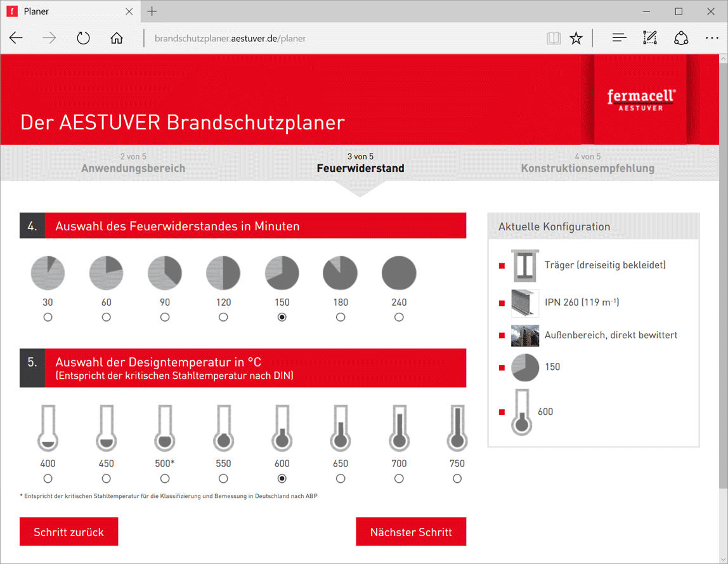
Task: Click the Träger (dreiseitig bekleidet) text
Action: [x=605, y=265]
